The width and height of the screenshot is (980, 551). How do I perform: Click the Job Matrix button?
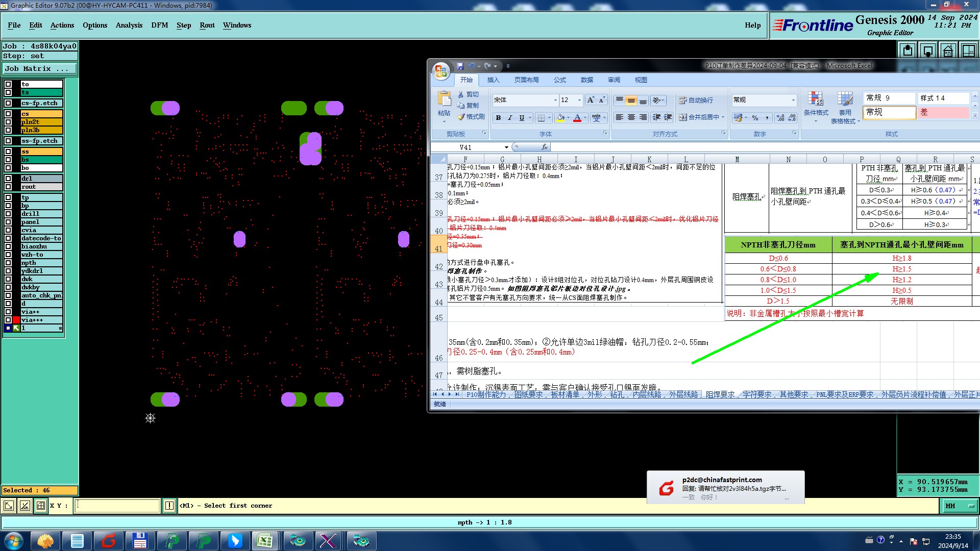point(39,68)
